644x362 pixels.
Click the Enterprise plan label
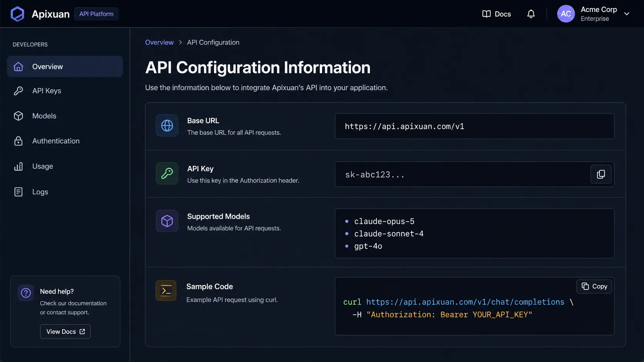pos(595,18)
